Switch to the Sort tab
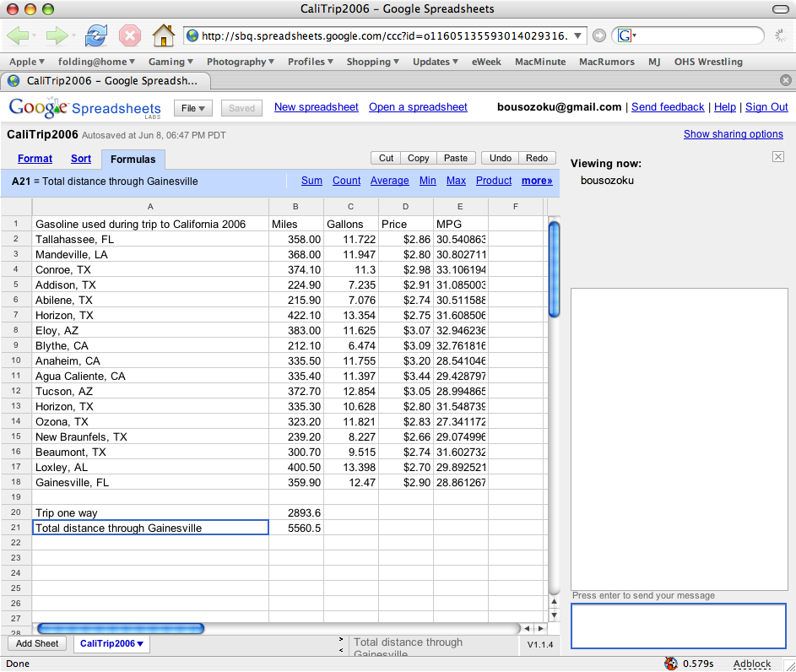The height and width of the screenshot is (672, 796). (x=81, y=159)
